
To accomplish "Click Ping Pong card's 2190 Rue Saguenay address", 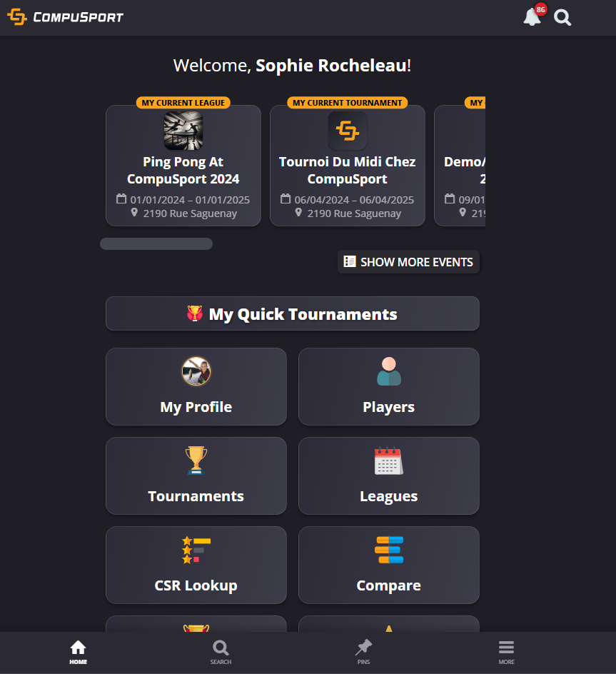I will click(190, 213).
